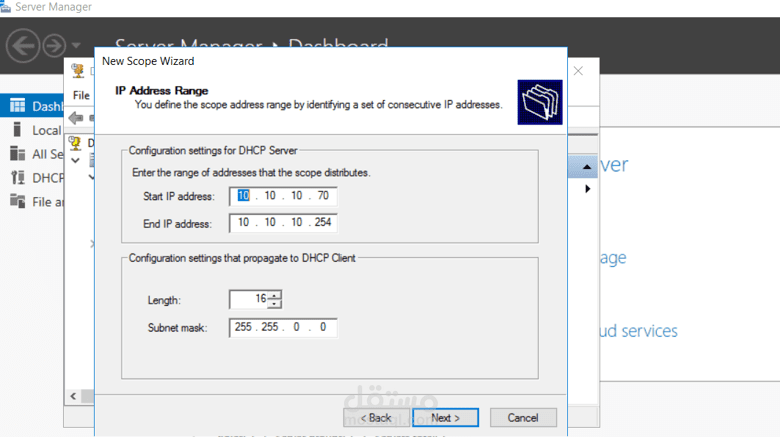This screenshot has width=783, height=437.
Task: Click the DHCP role icon in sidebar
Action: click(17, 177)
